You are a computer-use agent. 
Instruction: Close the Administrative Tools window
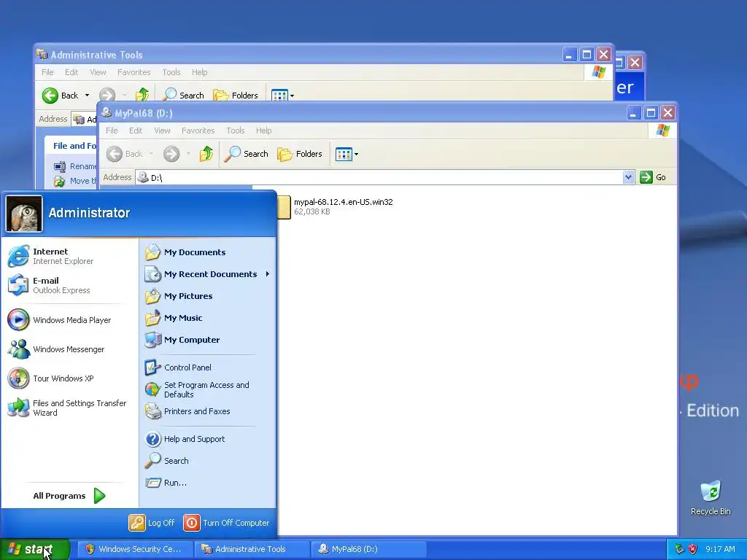tap(603, 55)
